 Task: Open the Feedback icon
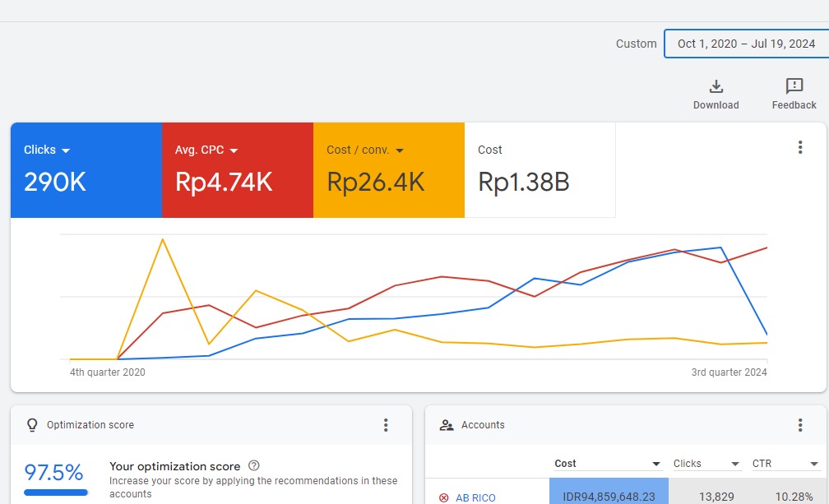(794, 86)
